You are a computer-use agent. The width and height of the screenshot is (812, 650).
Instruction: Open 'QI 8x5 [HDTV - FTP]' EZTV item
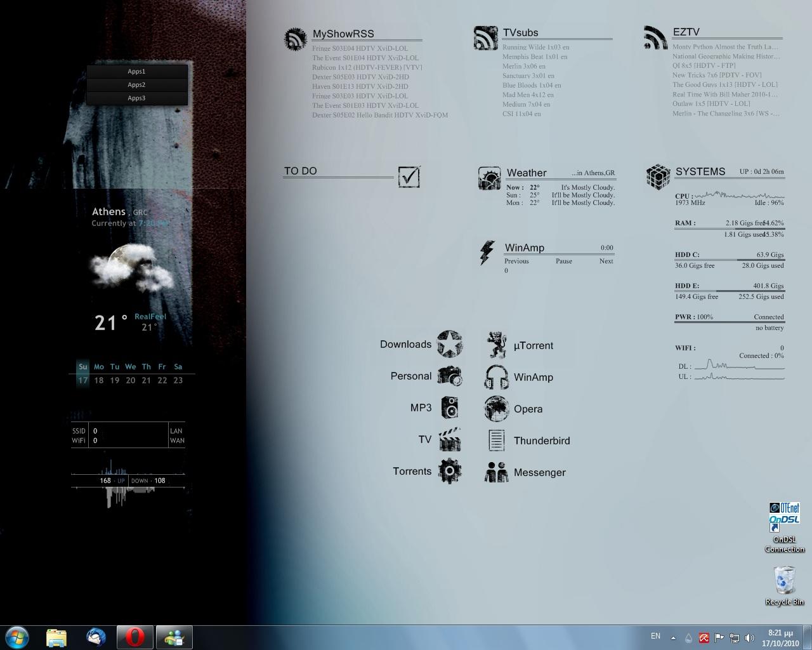pos(704,65)
